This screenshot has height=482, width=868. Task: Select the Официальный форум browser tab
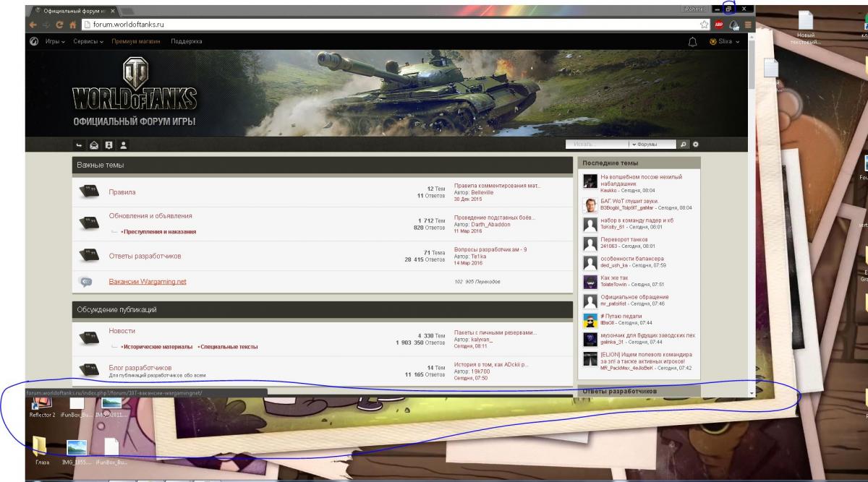pyautogui.click(x=75, y=12)
